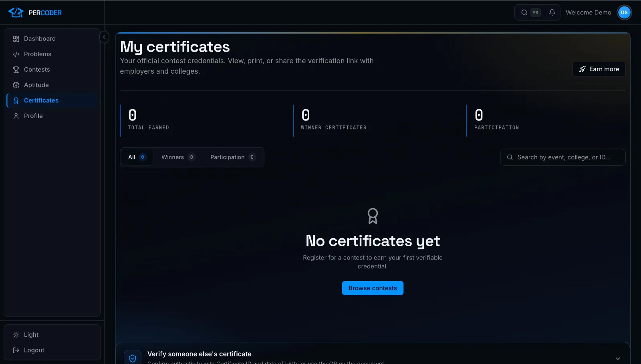Open the search icon in the top bar
This screenshot has height=364, width=641.
[524, 12]
